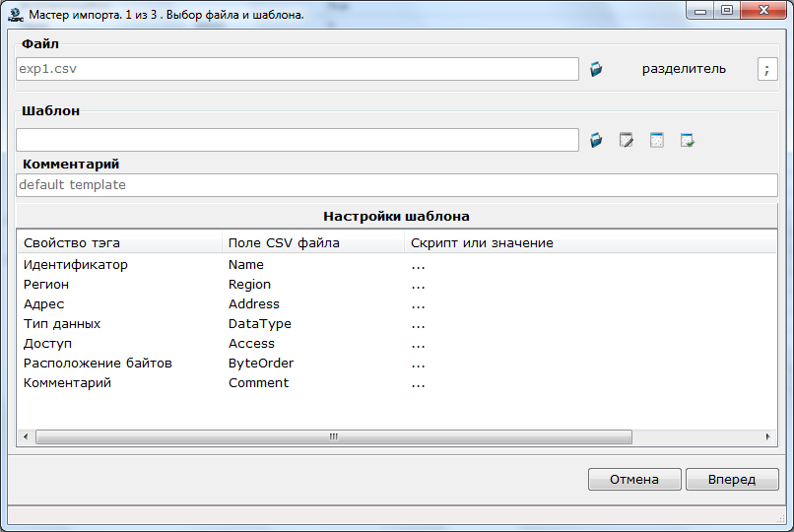Image resolution: width=794 pixels, height=532 pixels.
Task: Click the DataType CSV field cell
Action: (260, 324)
